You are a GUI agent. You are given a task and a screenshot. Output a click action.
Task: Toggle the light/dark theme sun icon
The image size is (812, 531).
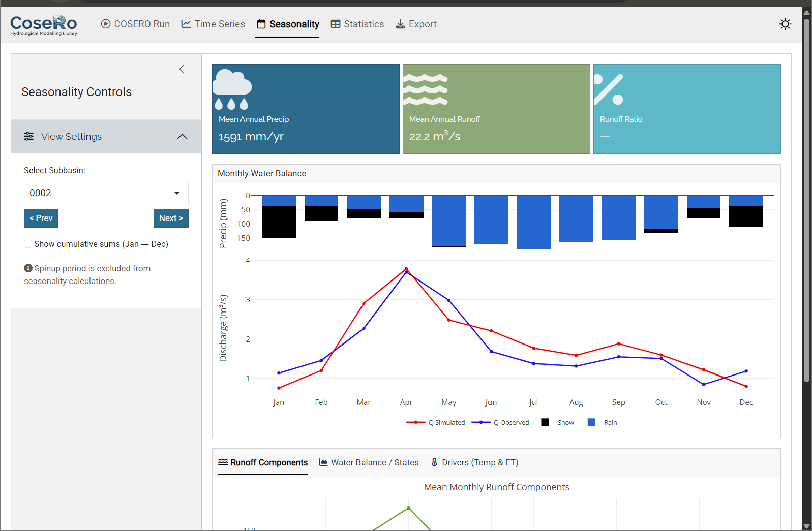coord(785,24)
